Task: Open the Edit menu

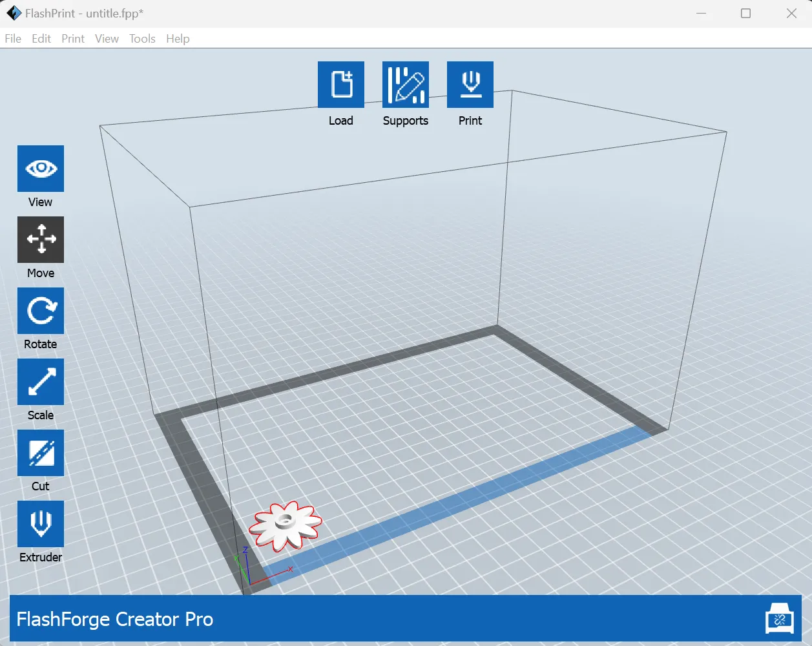Action: click(x=41, y=39)
